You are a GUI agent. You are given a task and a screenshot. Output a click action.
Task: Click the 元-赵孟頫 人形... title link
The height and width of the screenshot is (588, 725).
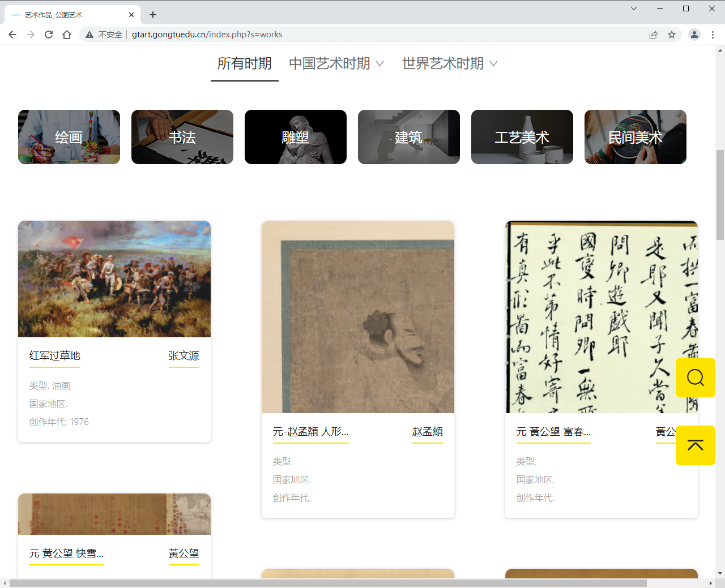point(310,432)
